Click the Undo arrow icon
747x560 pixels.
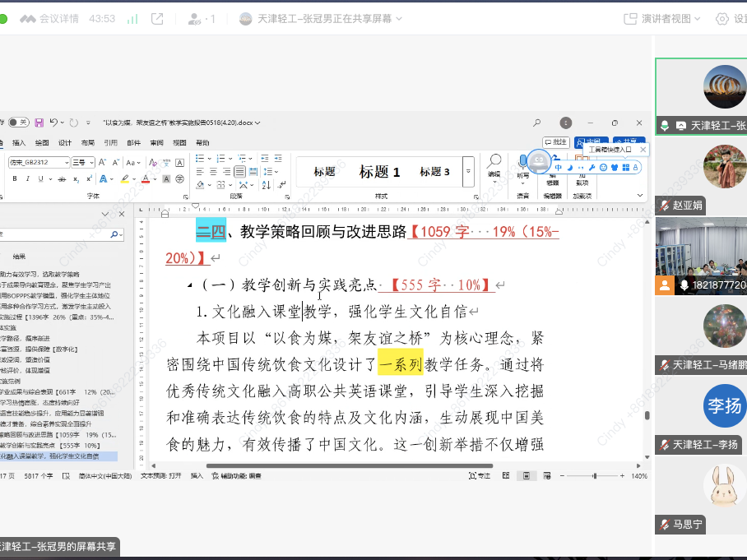click(x=53, y=123)
